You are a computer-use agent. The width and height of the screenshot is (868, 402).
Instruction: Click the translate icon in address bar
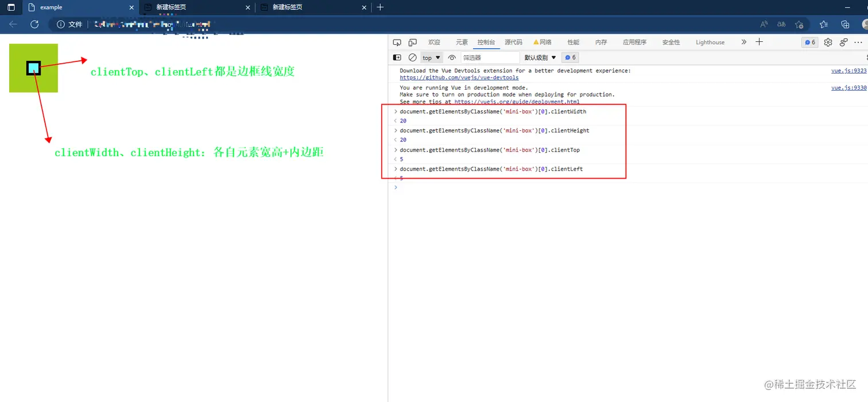tap(781, 24)
